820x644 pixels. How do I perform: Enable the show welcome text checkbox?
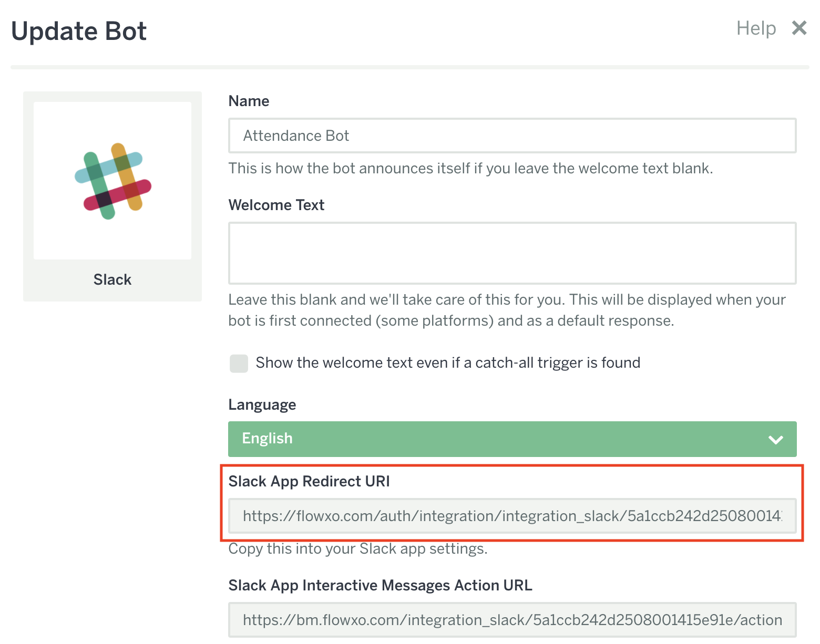(x=239, y=363)
